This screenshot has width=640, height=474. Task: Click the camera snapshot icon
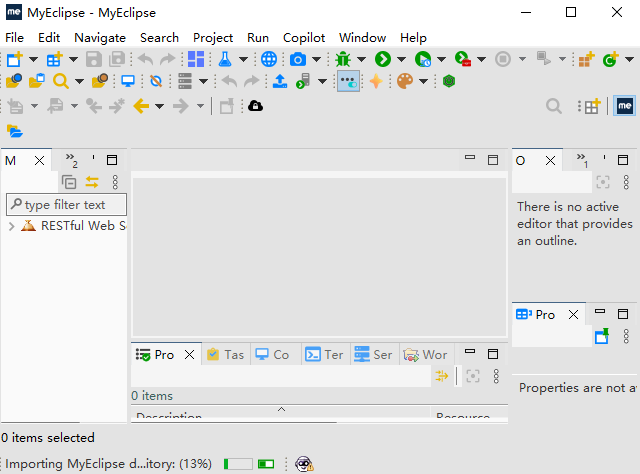tap(298, 60)
